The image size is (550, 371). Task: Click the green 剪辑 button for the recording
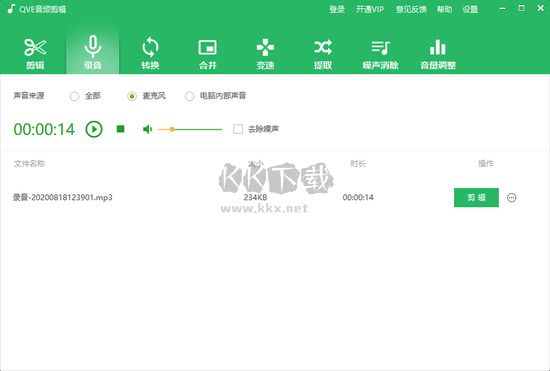pos(476,197)
